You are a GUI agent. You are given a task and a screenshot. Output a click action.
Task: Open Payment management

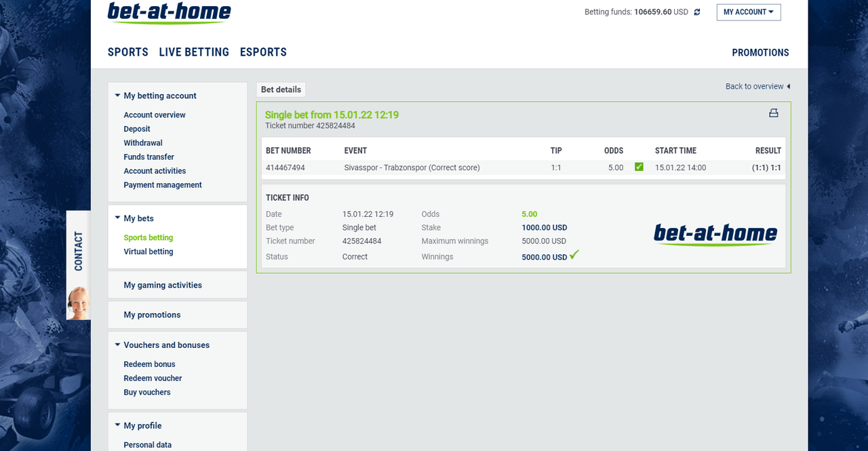163,185
